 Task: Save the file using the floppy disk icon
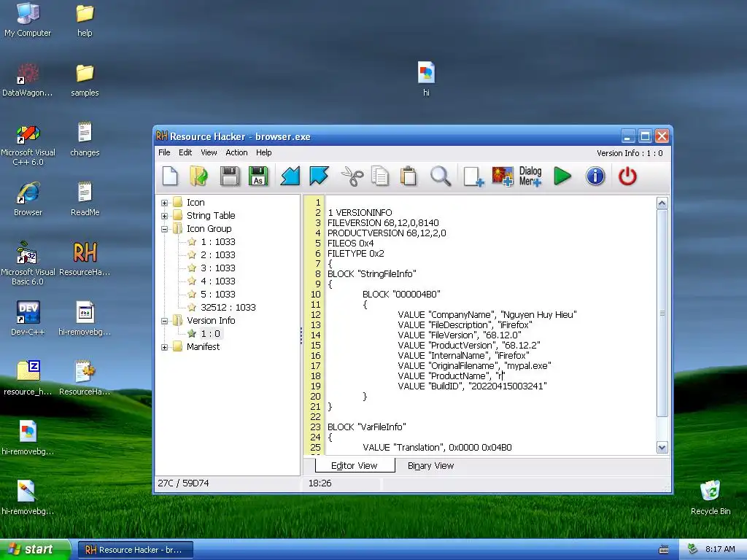click(230, 176)
